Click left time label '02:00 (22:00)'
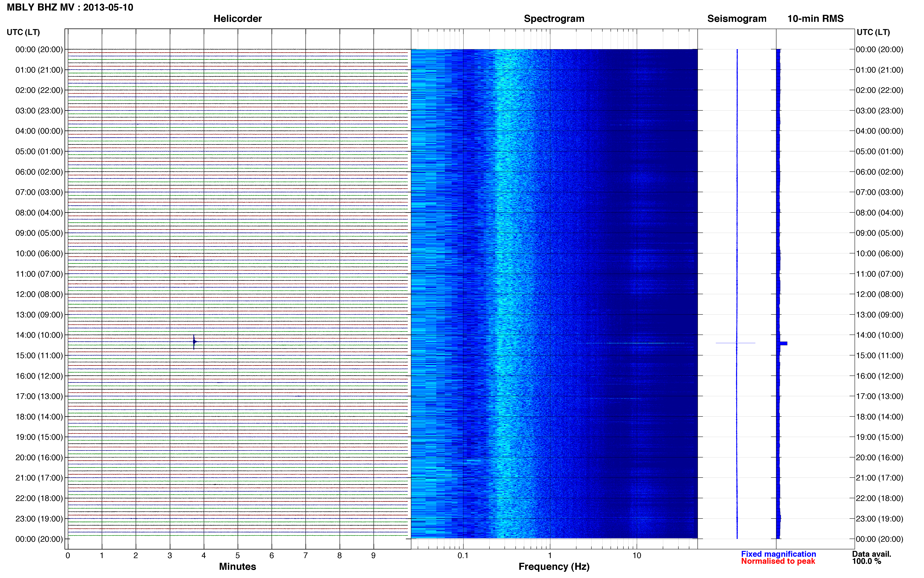The width and height of the screenshot is (924, 578). click(x=39, y=90)
